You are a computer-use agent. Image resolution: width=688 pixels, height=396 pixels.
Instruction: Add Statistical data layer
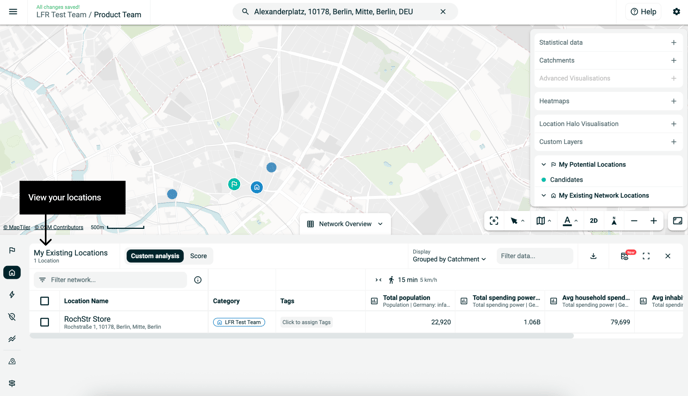[674, 43]
